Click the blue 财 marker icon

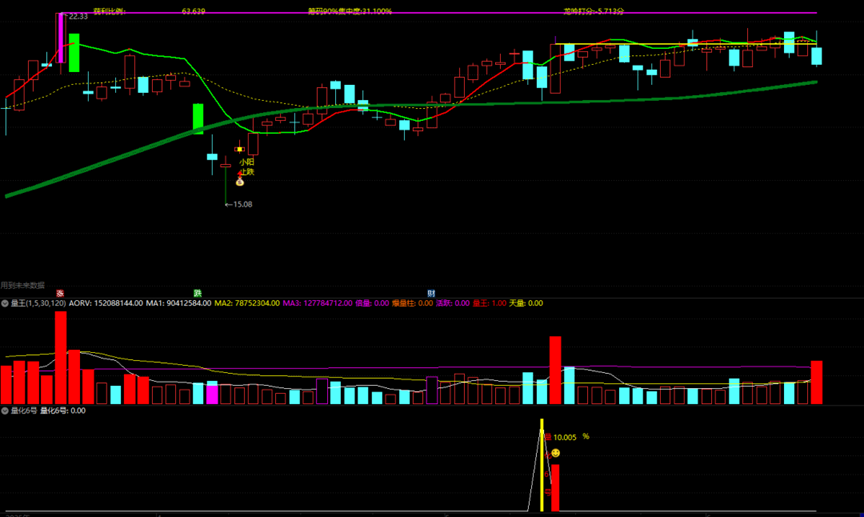[x=431, y=293]
